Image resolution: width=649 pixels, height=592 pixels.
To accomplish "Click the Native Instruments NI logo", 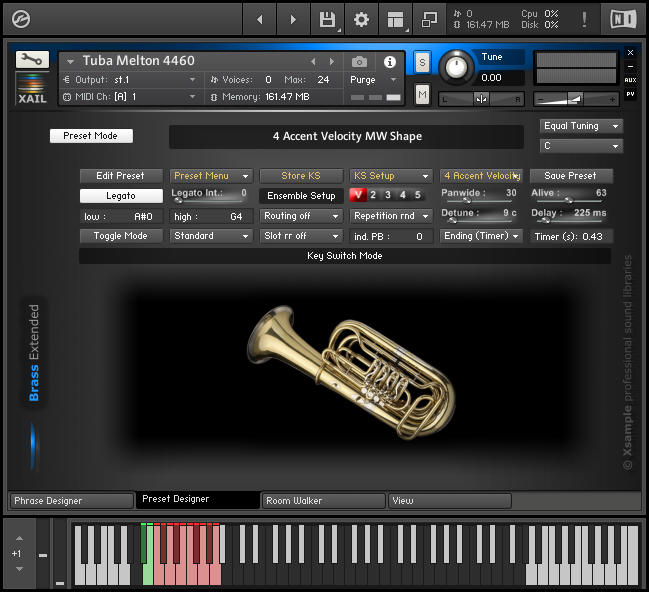I will coord(623,19).
